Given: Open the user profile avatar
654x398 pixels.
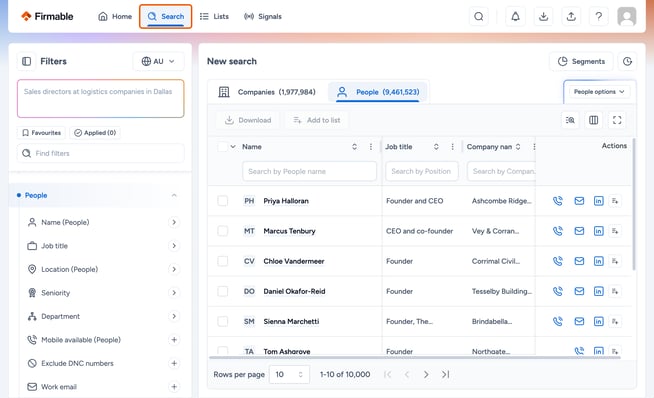Looking at the screenshot, I should coord(627,16).
